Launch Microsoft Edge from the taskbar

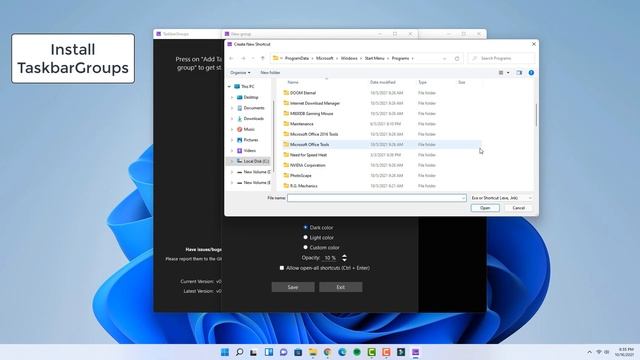pyautogui.click(x=342, y=352)
